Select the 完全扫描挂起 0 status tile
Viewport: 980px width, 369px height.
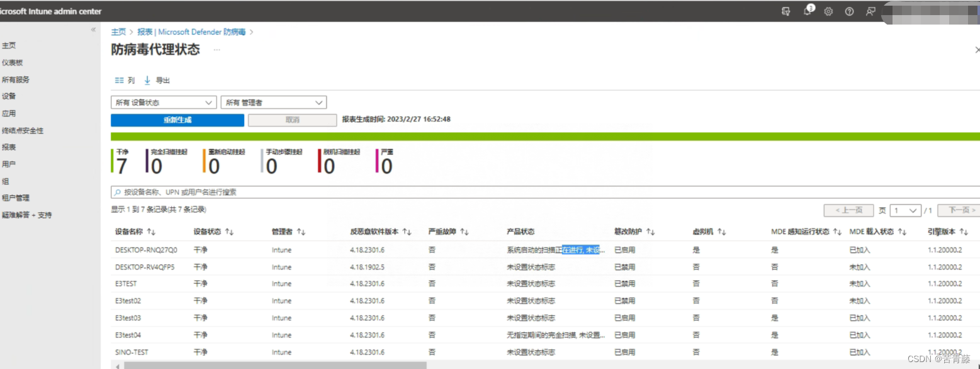pos(167,161)
